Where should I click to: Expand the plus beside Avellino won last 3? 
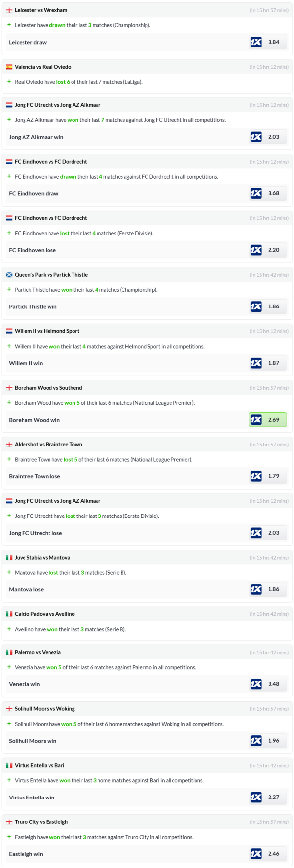point(9,629)
